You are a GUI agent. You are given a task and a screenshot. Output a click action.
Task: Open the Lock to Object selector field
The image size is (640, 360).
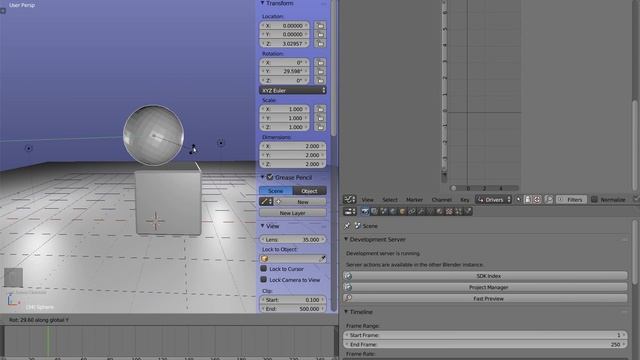(x=293, y=259)
